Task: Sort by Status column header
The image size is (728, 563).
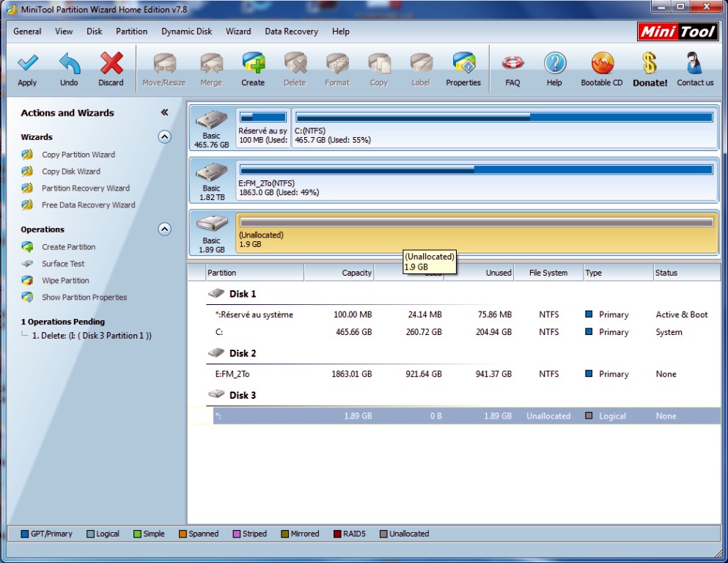Action: pos(686,273)
